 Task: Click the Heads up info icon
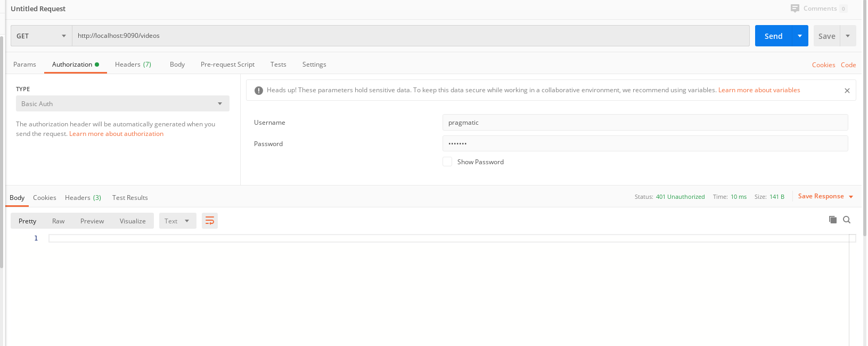259,91
